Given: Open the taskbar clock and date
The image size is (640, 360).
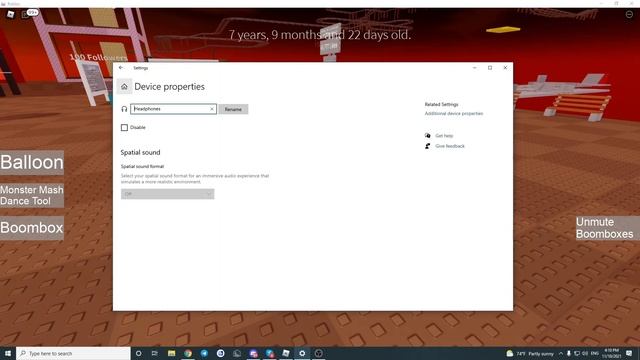Looking at the screenshot, I should point(611,353).
